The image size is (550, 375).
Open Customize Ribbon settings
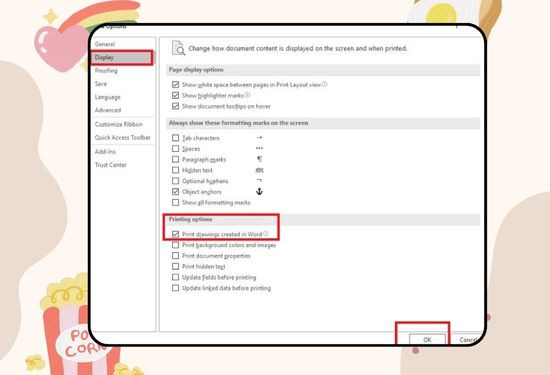tap(119, 125)
